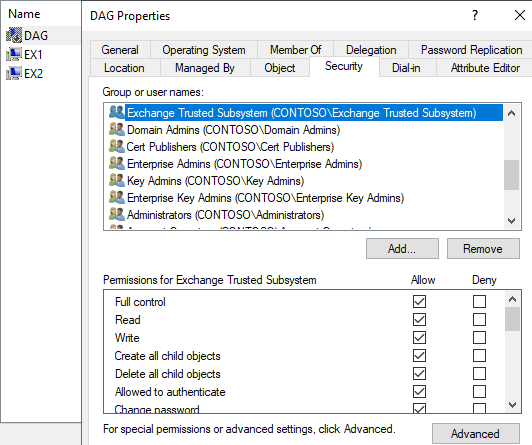Click the Domain Admins group icon

[x=117, y=129]
